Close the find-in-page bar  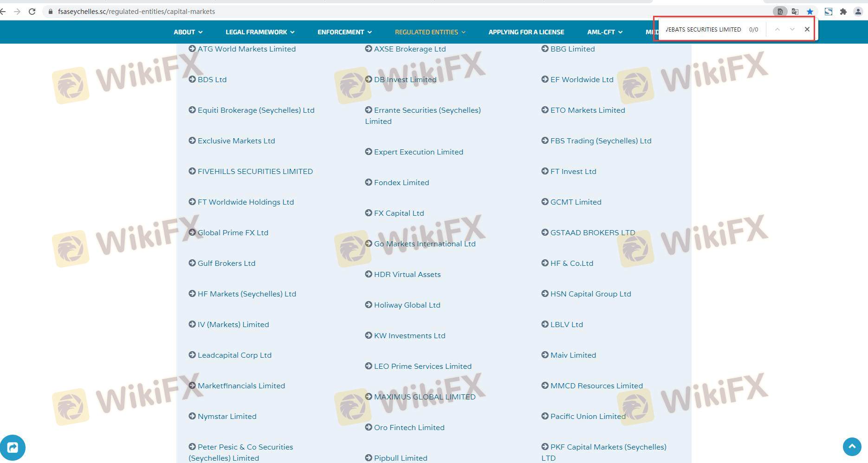tap(807, 29)
